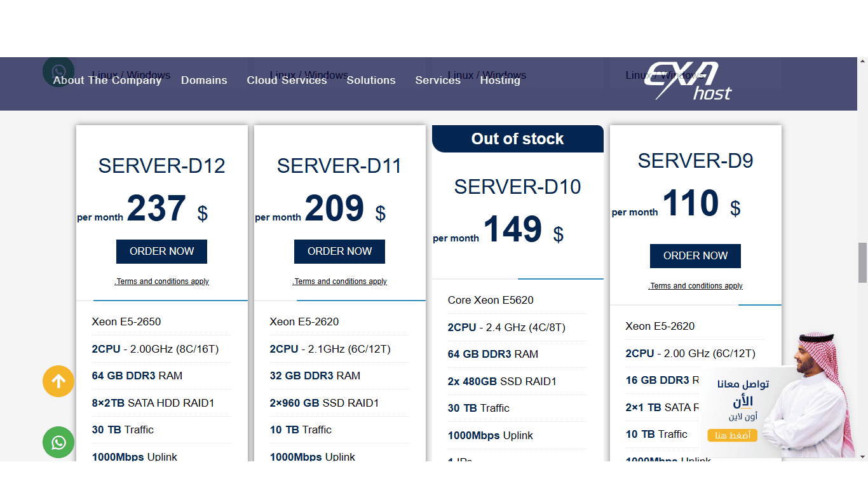Open the green WhatsApp chat icon
This screenshot has width=868, height=488.
[x=58, y=442]
